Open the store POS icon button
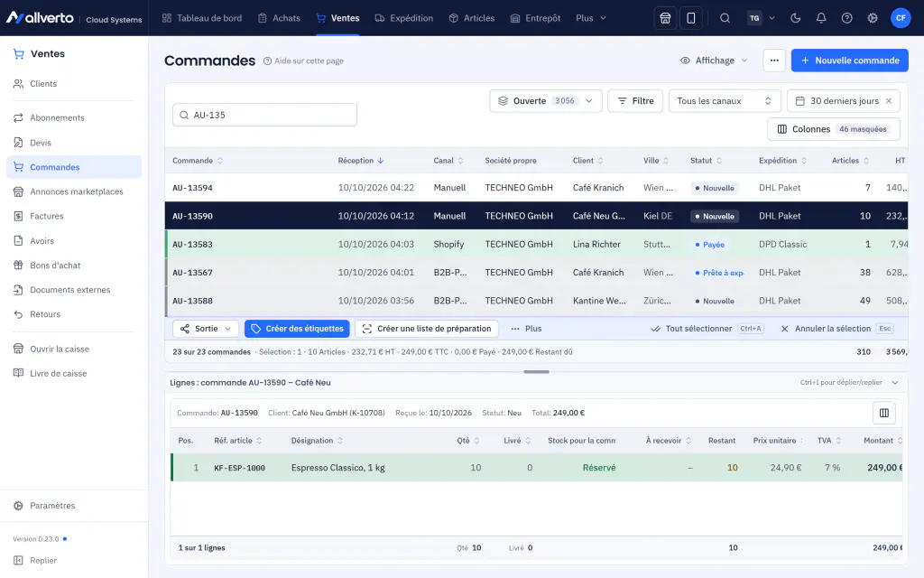 pyautogui.click(x=665, y=18)
